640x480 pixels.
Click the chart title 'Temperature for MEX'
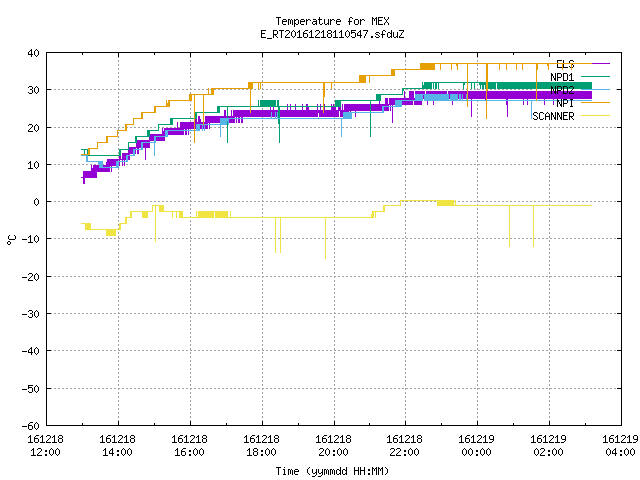pyautogui.click(x=332, y=21)
